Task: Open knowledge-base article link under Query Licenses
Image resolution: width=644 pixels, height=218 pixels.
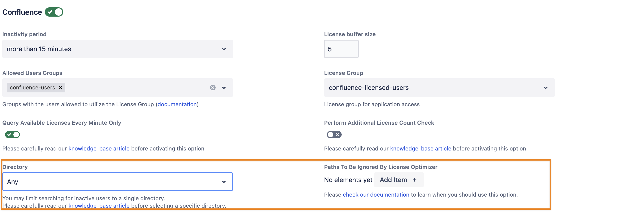Action: (x=99, y=149)
